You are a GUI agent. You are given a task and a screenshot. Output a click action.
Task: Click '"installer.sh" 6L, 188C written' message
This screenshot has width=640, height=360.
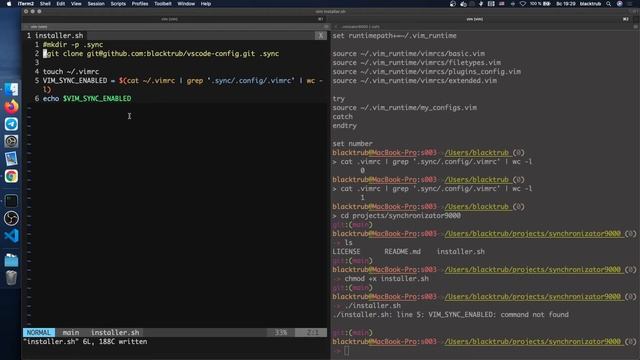pyautogui.click(x=85, y=341)
